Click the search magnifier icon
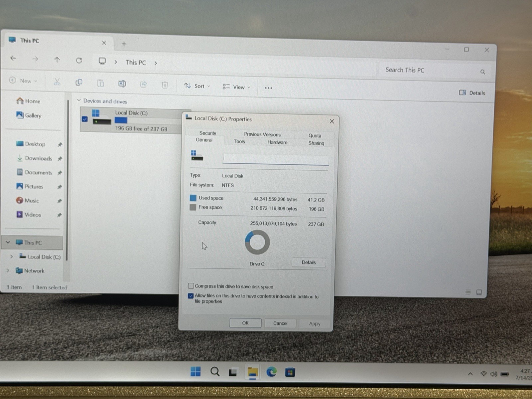Image resolution: width=532 pixels, height=399 pixels. pos(482,72)
